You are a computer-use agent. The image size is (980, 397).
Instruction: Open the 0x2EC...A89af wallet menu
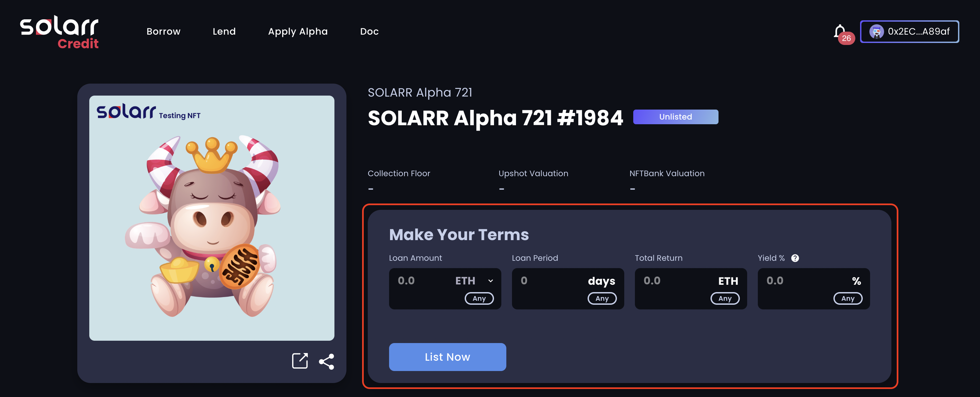(x=918, y=32)
